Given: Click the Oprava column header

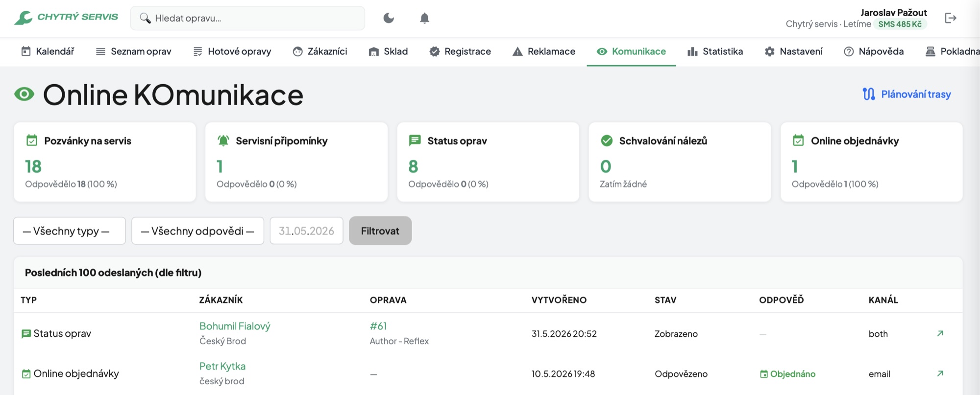Looking at the screenshot, I should tap(388, 300).
